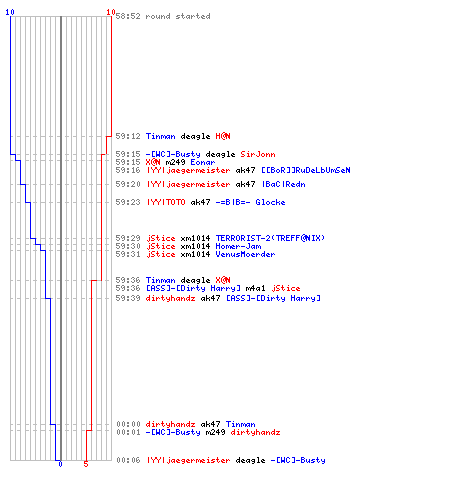Select the 00:06 final kill timestamp
The width and height of the screenshot is (450, 500).
(x=128, y=460)
